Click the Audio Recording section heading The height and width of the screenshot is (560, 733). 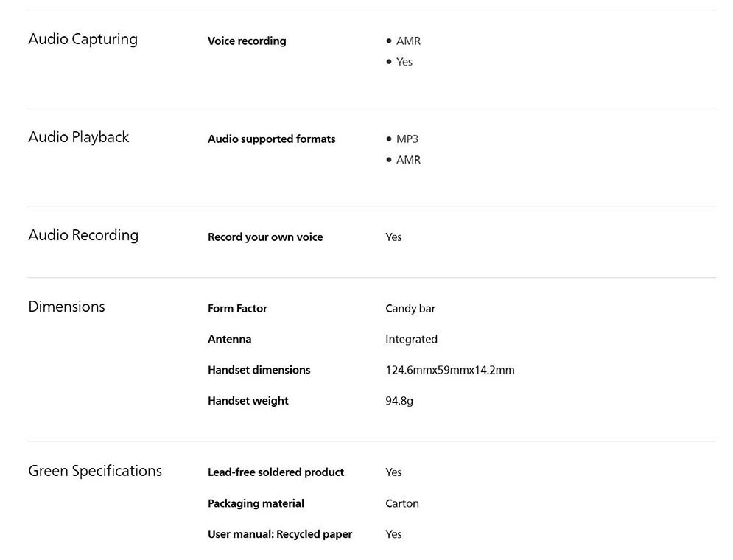click(83, 235)
